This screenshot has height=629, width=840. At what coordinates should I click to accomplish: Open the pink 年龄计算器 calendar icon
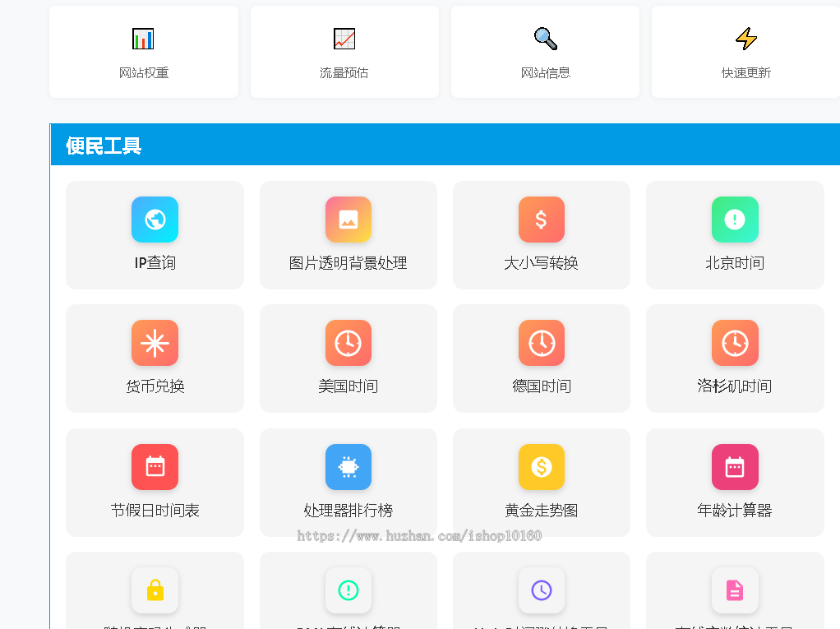(735, 467)
